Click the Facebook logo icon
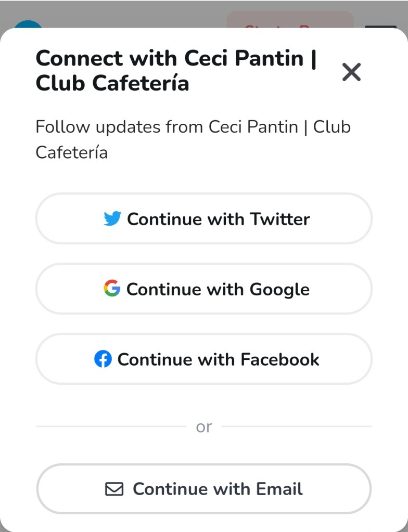Viewport: 408px width, 532px height. pyautogui.click(x=103, y=359)
